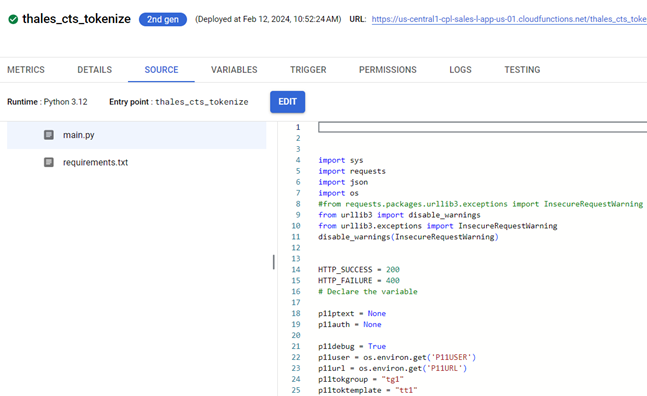
Task: Open the TESTING tab
Action: (522, 70)
